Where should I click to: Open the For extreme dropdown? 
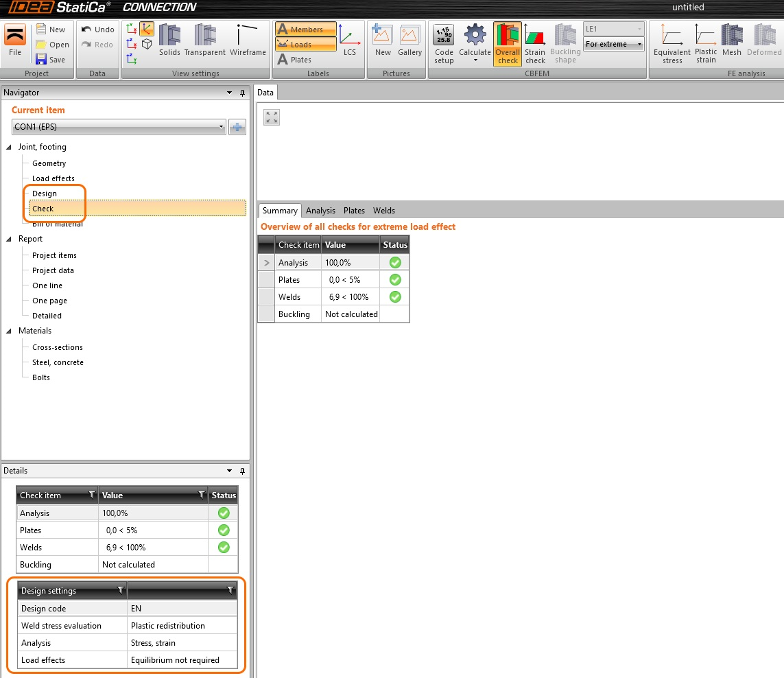pos(614,44)
